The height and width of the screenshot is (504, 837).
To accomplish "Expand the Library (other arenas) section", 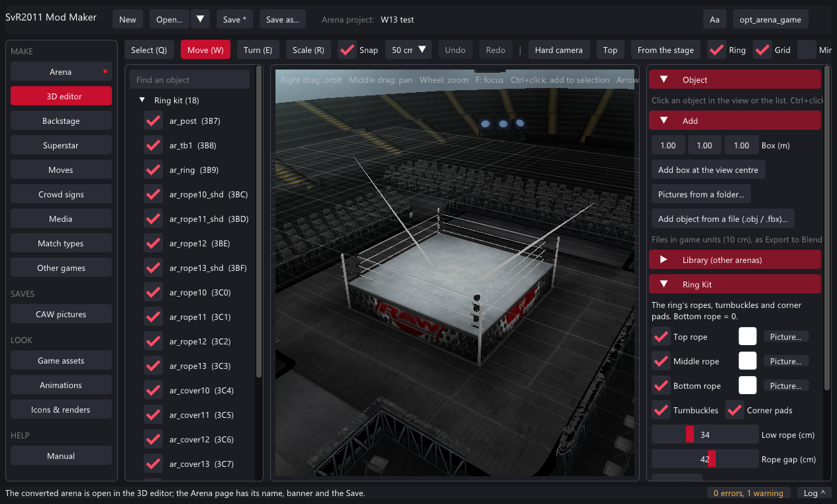I will pos(735,260).
